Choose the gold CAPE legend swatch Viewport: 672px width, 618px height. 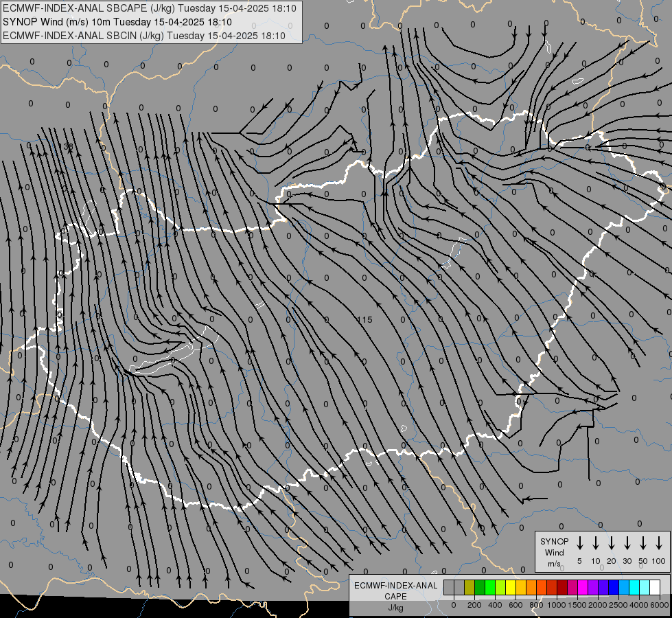pos(521,587)
